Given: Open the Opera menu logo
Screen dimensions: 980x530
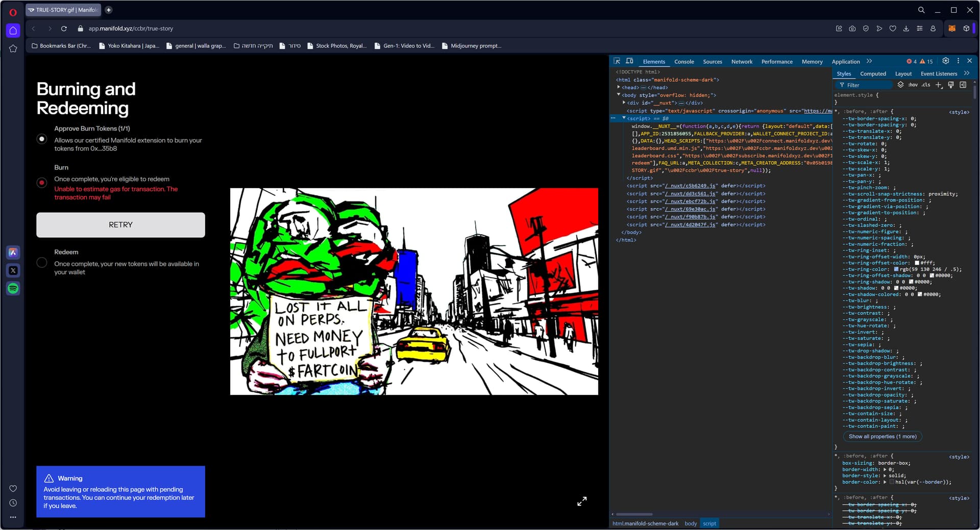Looking at the screenshot, I should click(13, 12).
